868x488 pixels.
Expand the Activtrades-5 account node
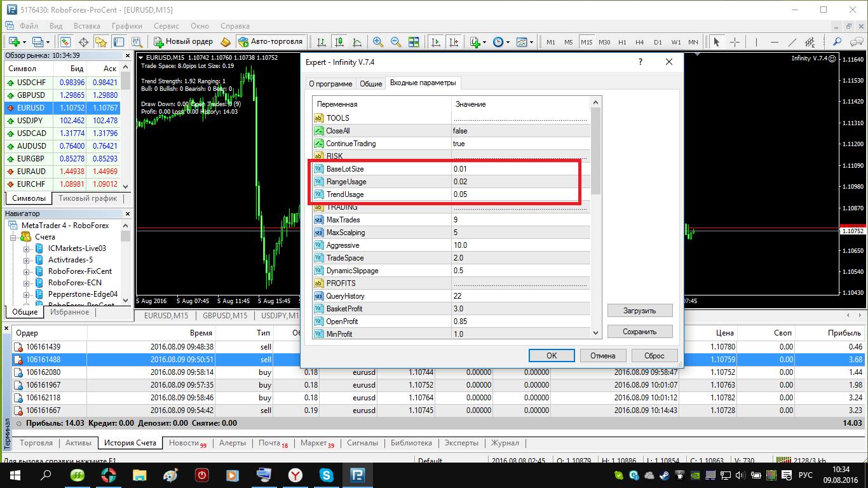point(27,260)
